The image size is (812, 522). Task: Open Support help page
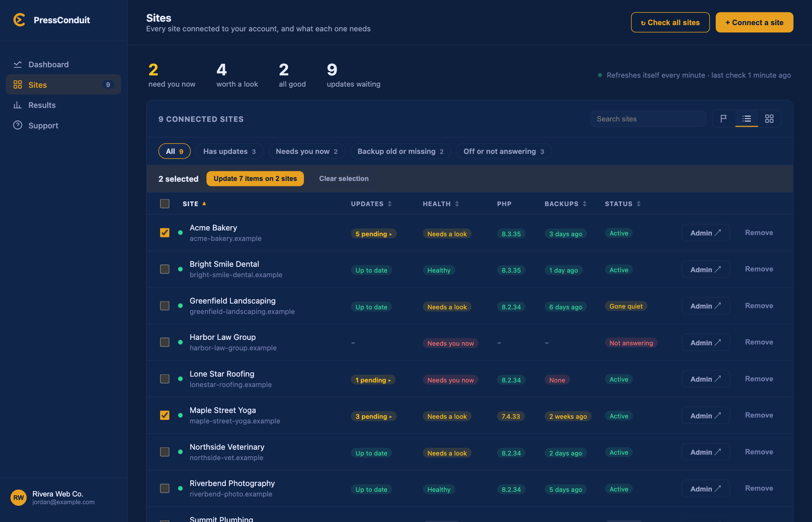pyautogui.click(x=63, y=126)
